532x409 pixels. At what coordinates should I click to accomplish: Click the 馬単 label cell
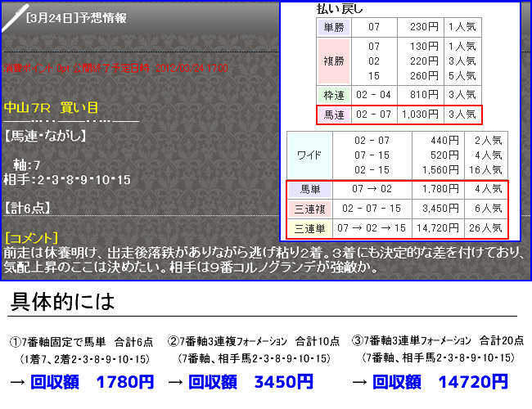(x=309, y=189)
